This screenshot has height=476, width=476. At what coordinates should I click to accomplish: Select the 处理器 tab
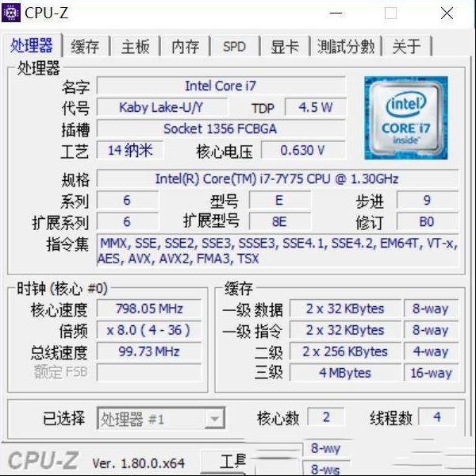coord(32,45)
